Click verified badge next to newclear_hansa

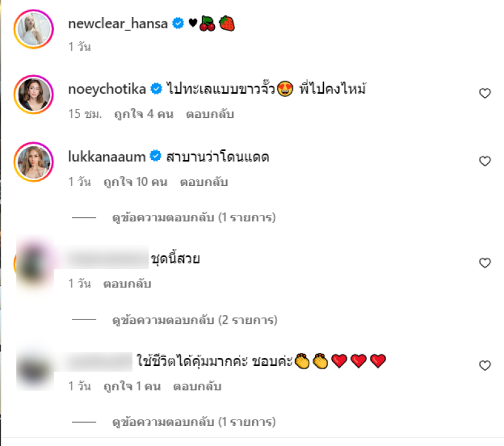pyautogui.click(x=178, y=23)
